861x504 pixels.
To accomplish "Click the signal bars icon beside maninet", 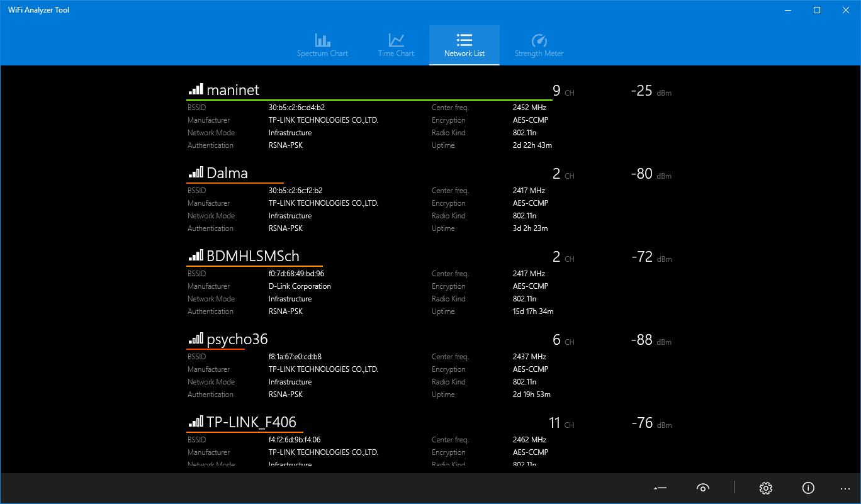I will point(195,89).
